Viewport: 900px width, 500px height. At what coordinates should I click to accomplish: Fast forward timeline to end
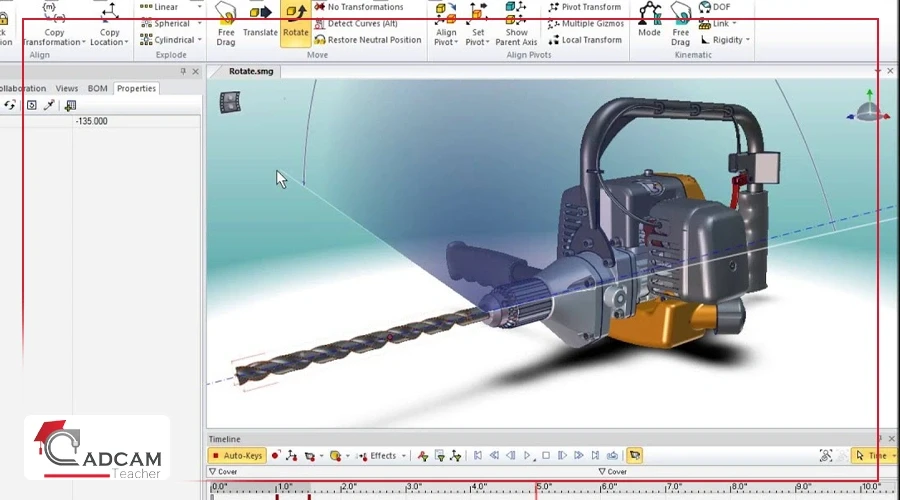point(595,456)
